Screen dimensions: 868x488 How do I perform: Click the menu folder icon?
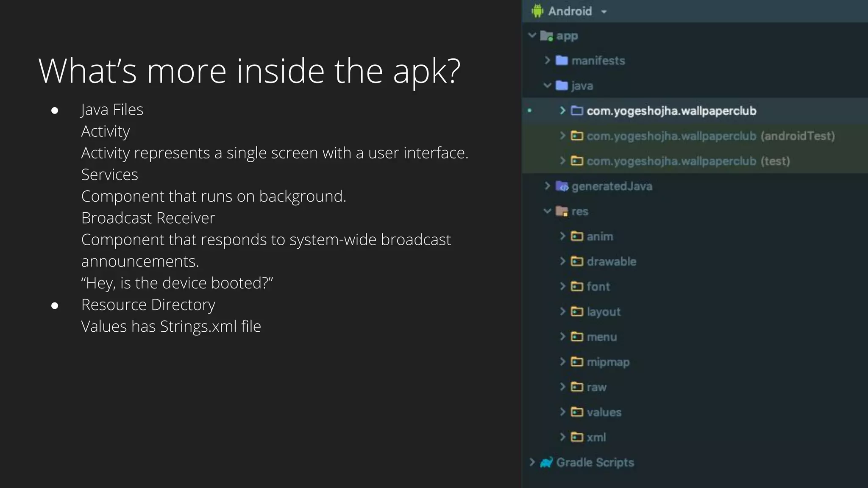tap(577, 337)
